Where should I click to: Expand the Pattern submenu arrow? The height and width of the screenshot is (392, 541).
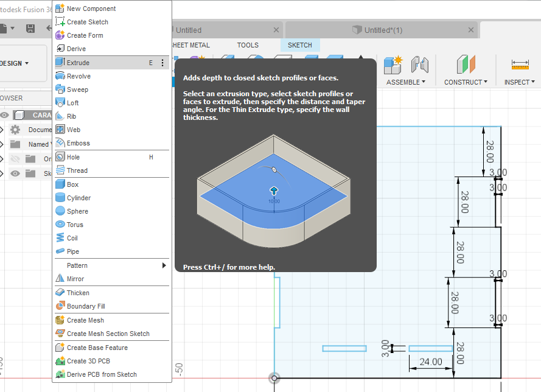tap(164, 265)
